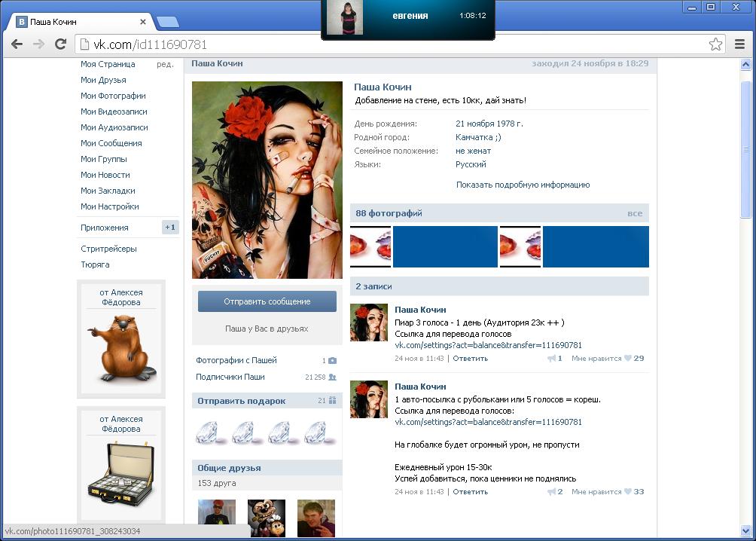Click the repost megaphone icon with count 1
Viewport: 756px width, 541px height.
click(552, 358)
